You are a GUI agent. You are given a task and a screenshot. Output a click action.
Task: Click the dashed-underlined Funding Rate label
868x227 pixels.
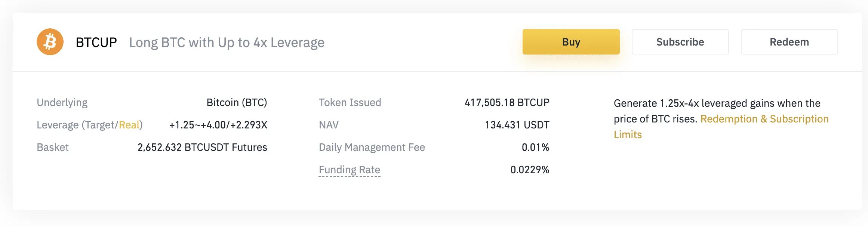point(349,170)
